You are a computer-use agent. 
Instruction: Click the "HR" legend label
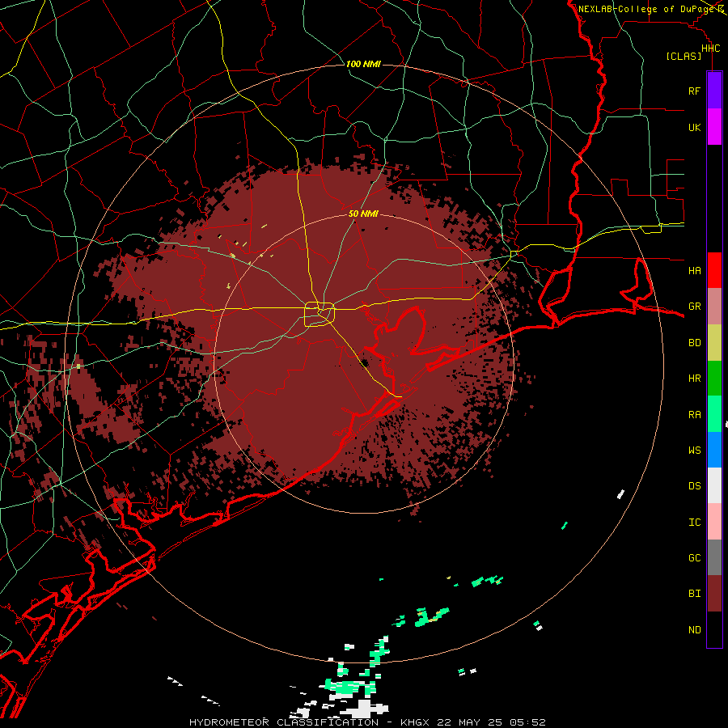pos(694,379)
